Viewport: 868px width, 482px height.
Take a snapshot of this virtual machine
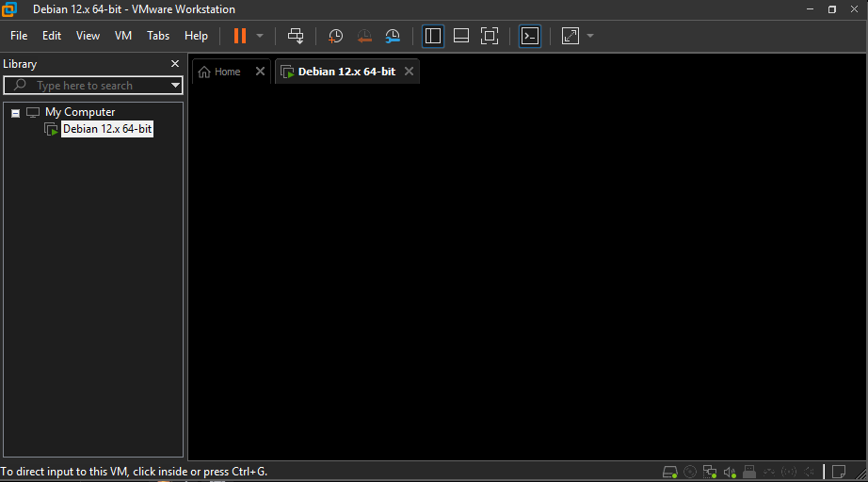coord(335,36)
